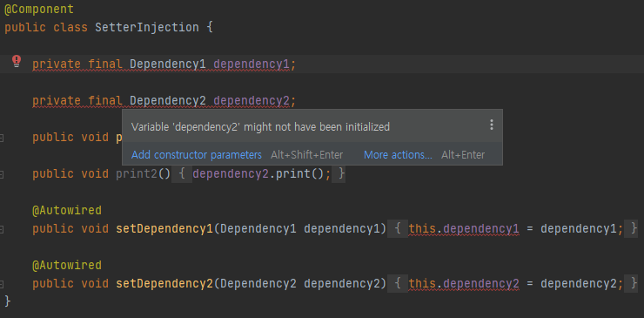Open 'More actions...' link in tooltip
Image resolution: width=644 pixels, height=318 pixels.
(398, 155)
